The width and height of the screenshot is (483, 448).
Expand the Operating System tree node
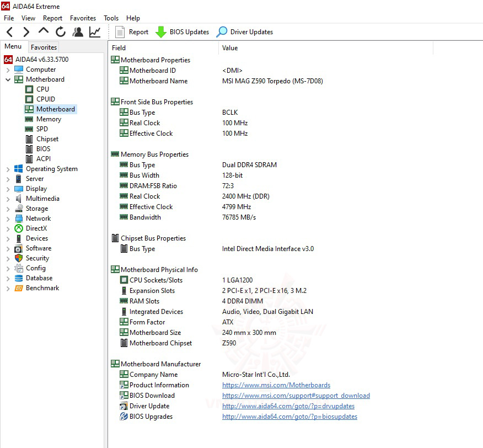8,169
